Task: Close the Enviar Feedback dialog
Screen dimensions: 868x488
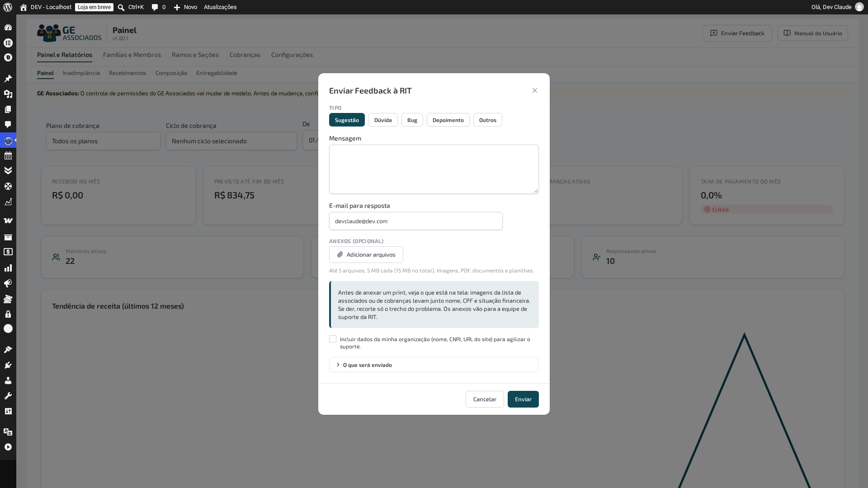Action: tap(535, 90)
